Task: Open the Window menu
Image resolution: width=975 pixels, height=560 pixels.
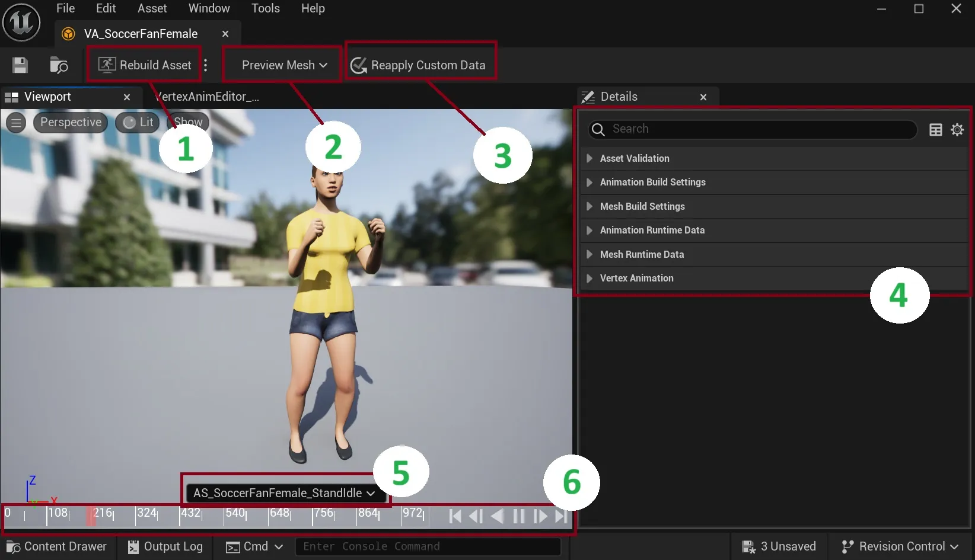Action: click(208, 8)
